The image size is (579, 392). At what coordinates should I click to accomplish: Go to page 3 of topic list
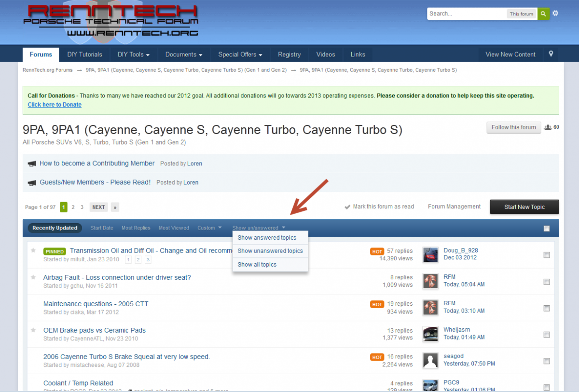(82, 207)
